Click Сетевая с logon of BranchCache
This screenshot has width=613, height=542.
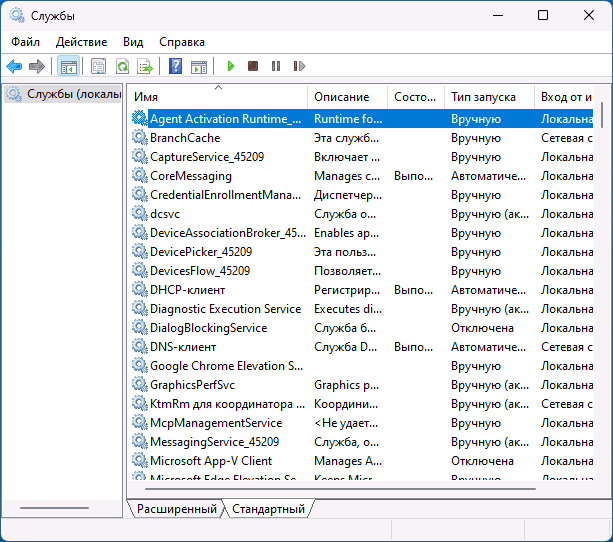pyautogui.click(x=566, y=138)
